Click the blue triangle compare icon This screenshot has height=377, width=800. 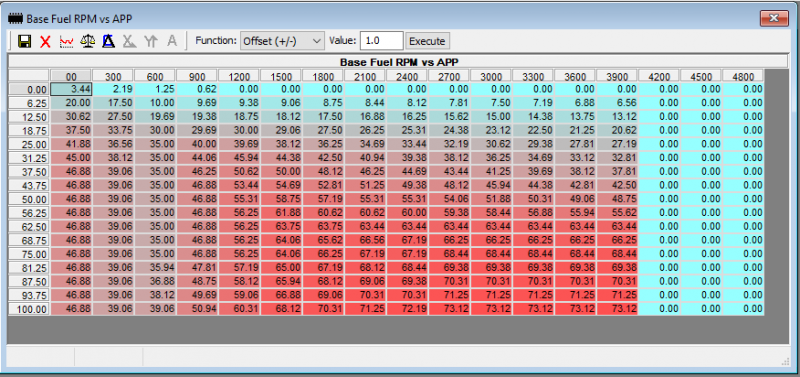click(108, 41)
